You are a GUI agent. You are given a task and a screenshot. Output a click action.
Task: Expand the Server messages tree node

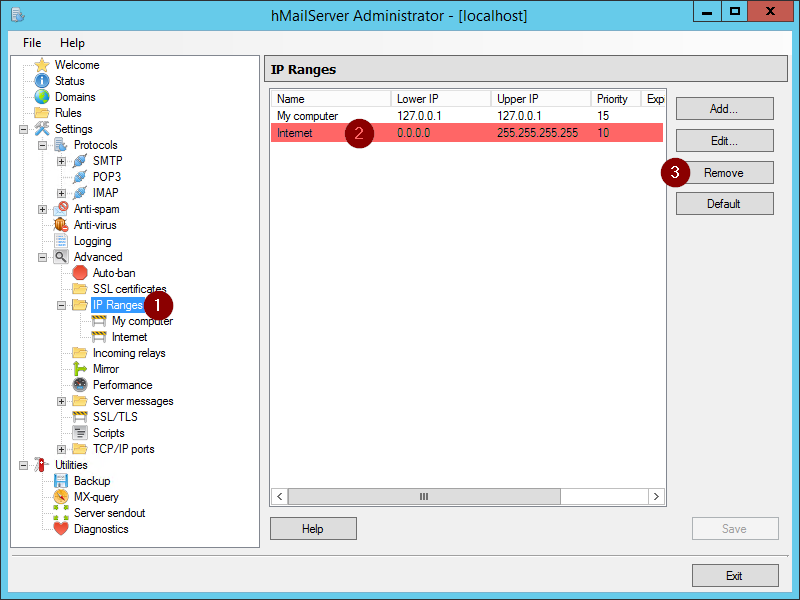click(61, 401)
